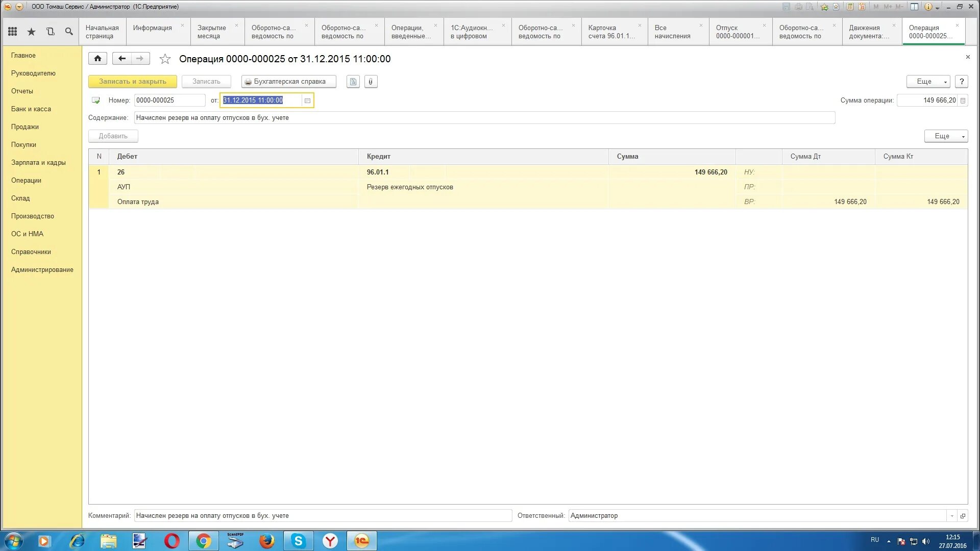This screenshot has height=551, width=980.
Task: Add the operation to favorites with the star
Action: (x=165, y=59)
